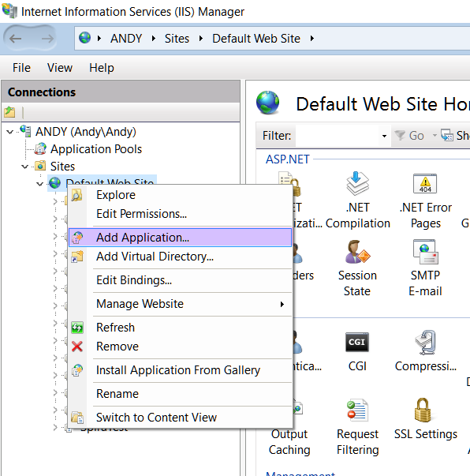Select Rename in the context menu
470x476 pixels.
[x=180, y=394]
